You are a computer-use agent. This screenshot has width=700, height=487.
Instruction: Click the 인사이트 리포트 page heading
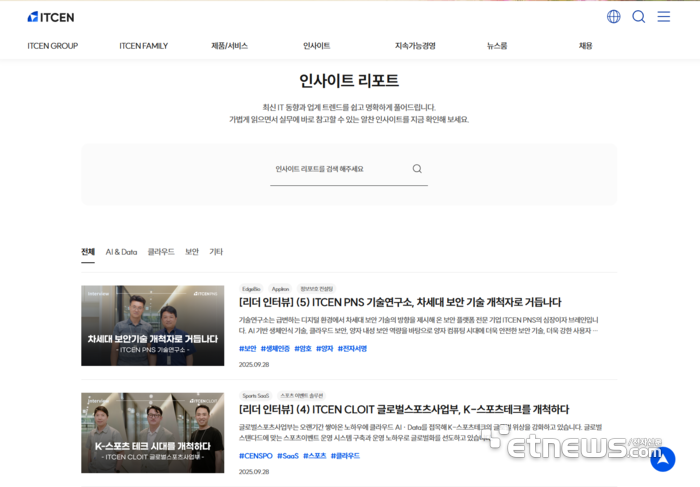[x=349, y=80]
